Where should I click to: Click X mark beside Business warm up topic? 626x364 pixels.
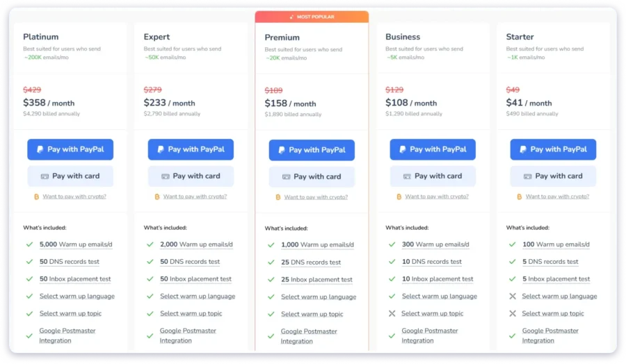click(392, 313)
